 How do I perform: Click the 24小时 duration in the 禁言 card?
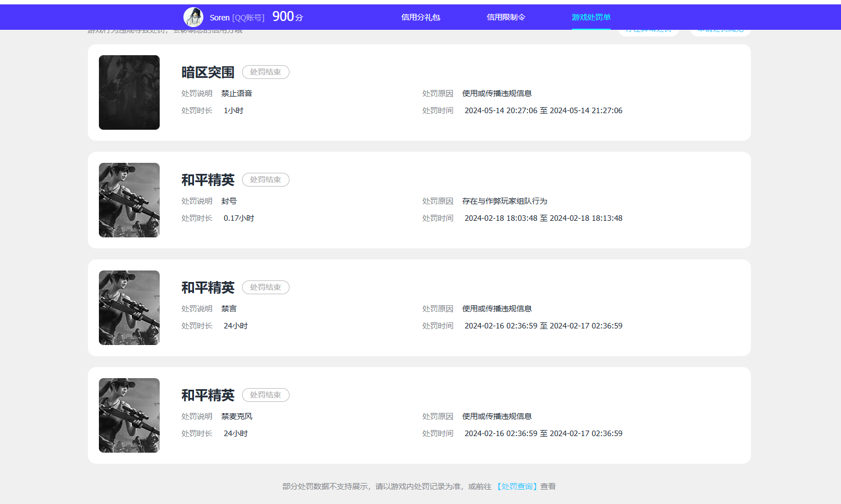point(235,326)
